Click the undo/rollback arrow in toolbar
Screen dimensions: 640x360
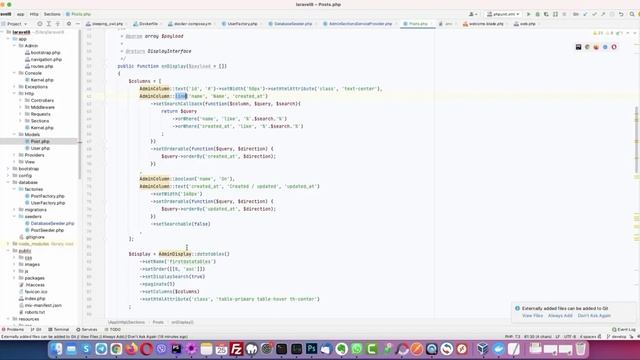(x=621, y=14)
